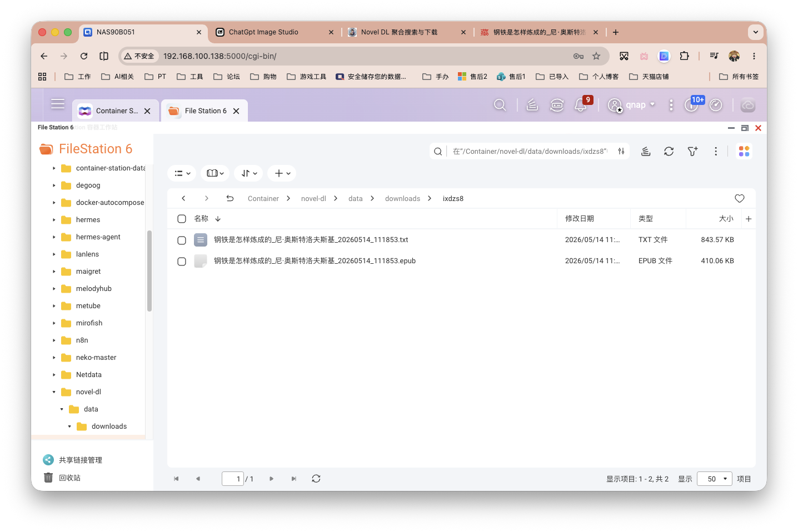Open the list view mode dropdown

pyautogui.click(x=182, y=173)
